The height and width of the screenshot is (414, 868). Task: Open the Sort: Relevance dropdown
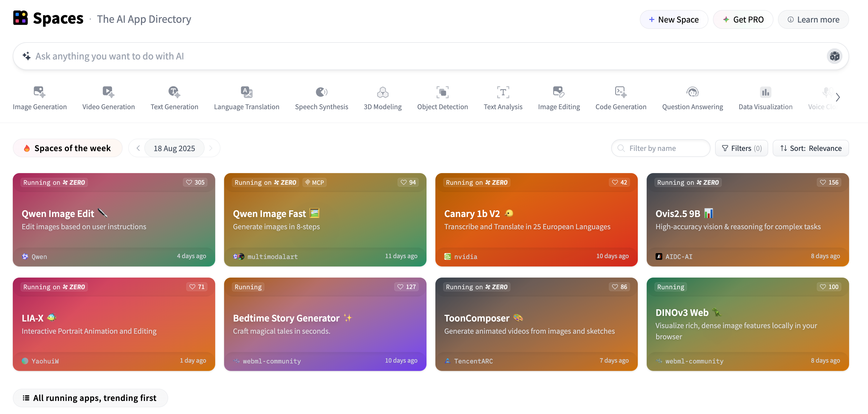pyautogui.click(x=810, y=148)
